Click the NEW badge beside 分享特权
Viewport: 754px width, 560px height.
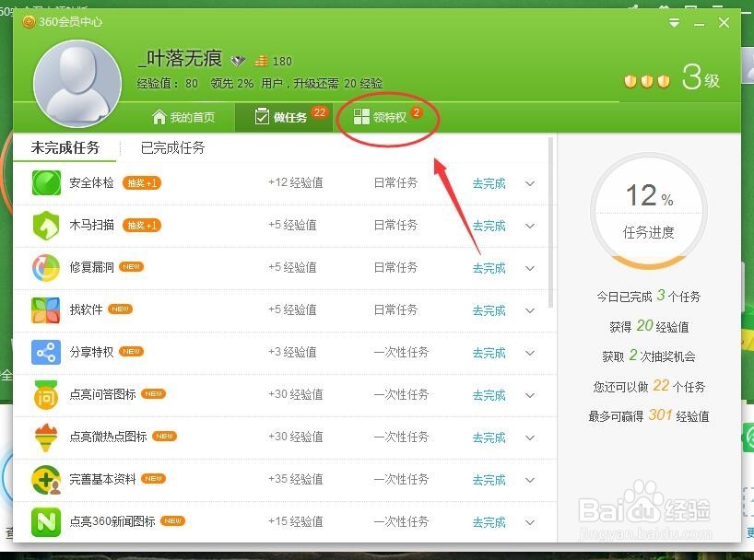click(x=131, y=352)
